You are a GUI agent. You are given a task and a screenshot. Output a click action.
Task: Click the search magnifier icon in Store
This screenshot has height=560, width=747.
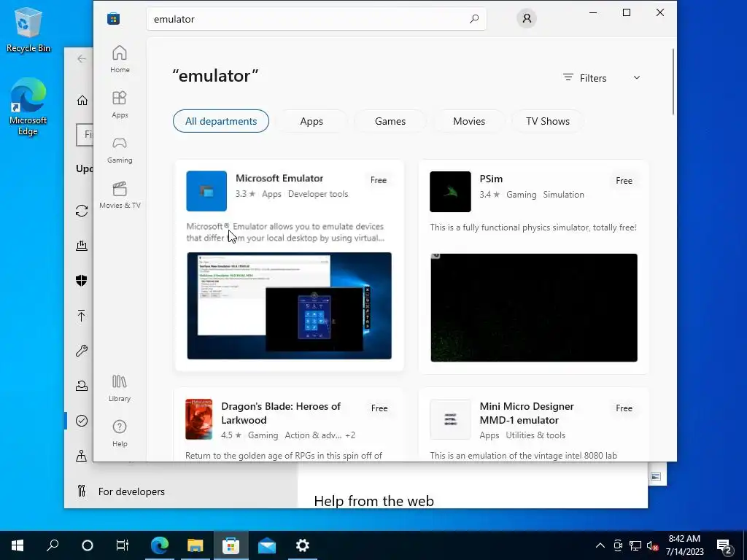(x=474, y=19)
